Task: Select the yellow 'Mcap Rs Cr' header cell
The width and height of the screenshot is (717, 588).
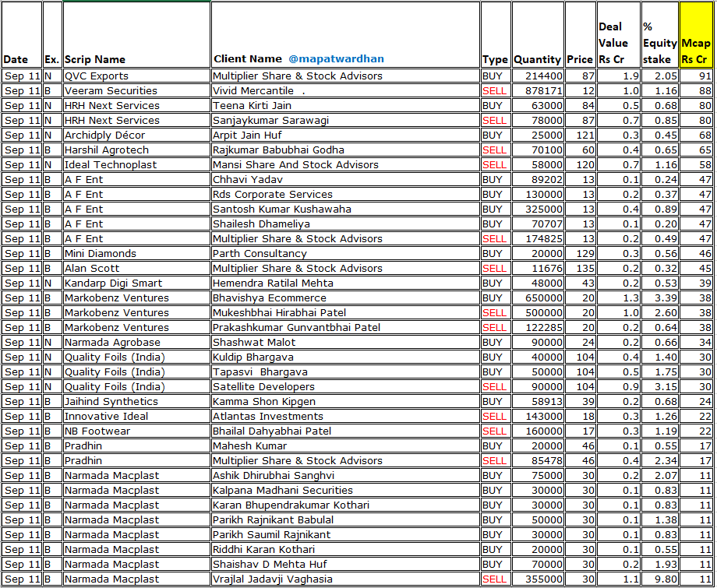Action: (695, 35)
